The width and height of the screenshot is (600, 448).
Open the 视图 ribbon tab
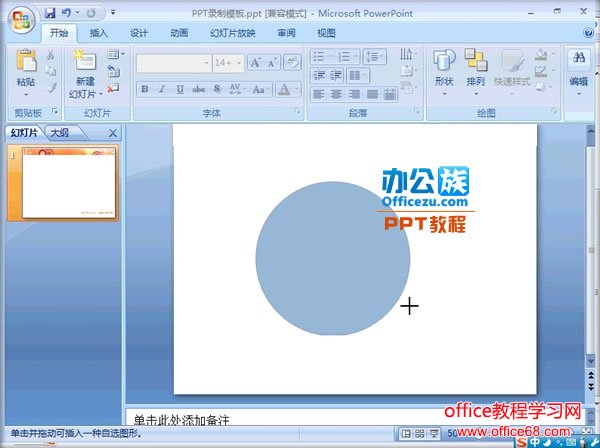326,33
